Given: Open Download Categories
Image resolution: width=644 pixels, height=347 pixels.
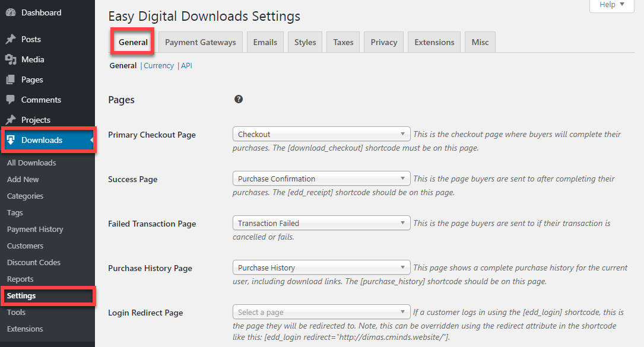Looking at the screenshot, I should 25,196.
